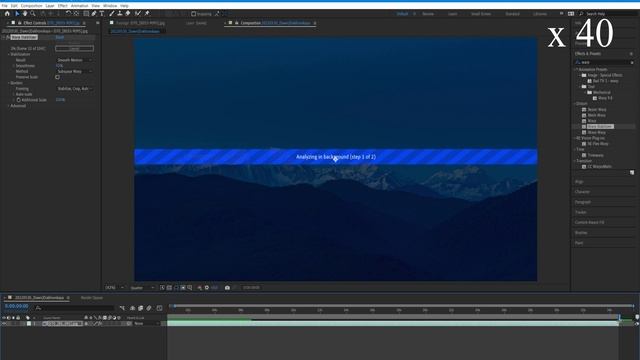Clear the Effects & Presets search field
The width and height of the screenshot is (640, 360).
pyautogui.click(x=632, y=62)
